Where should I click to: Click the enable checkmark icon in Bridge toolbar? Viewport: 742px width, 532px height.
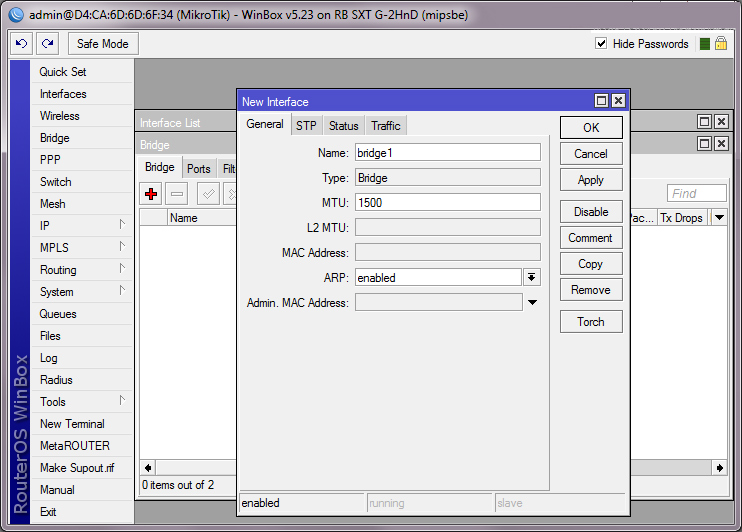point(208,194)
